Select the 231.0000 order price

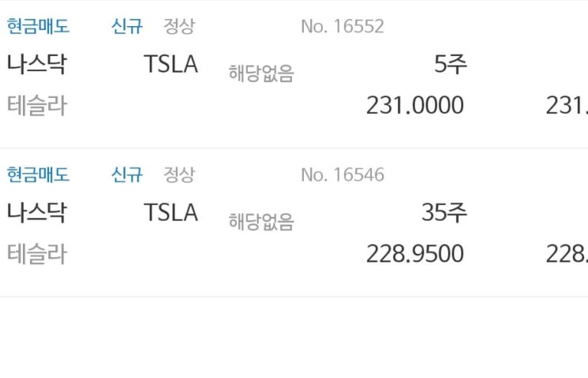pyautogui.click(x=415, y=105)
